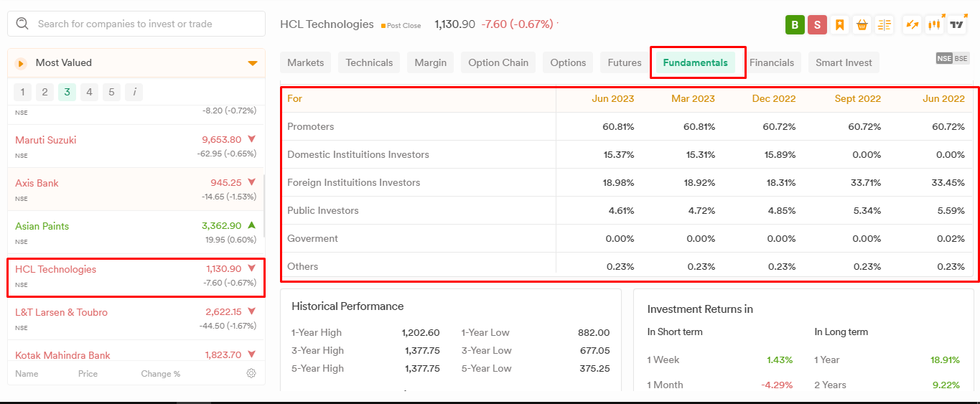Screen dimensions: 980x404
Task: Click the orange bookmark star icon
Action: 839,25
